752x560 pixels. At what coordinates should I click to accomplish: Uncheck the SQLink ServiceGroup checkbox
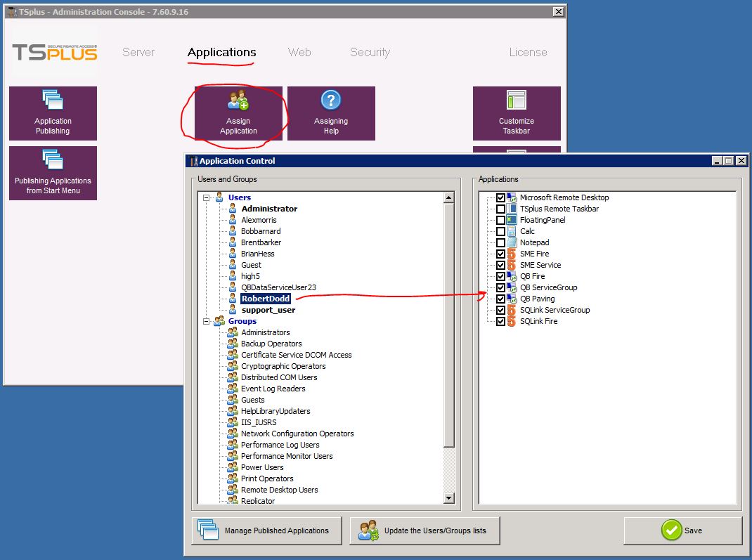[x=500, y=310]
